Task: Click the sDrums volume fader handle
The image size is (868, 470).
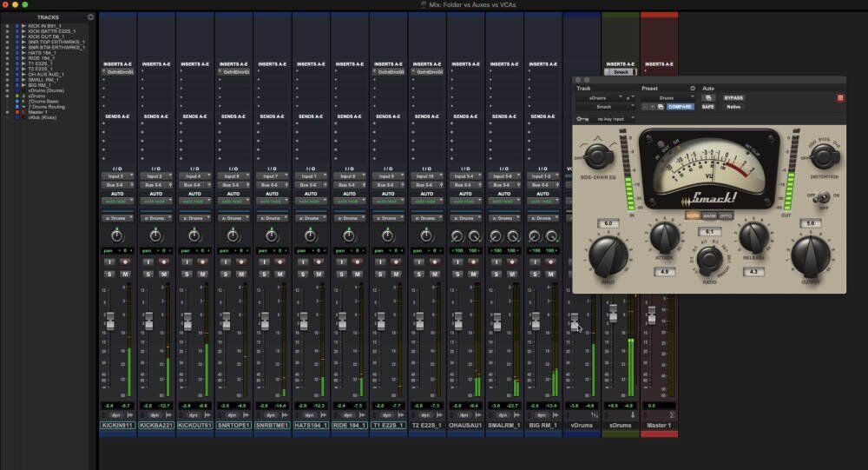Action: click(613, 313)
